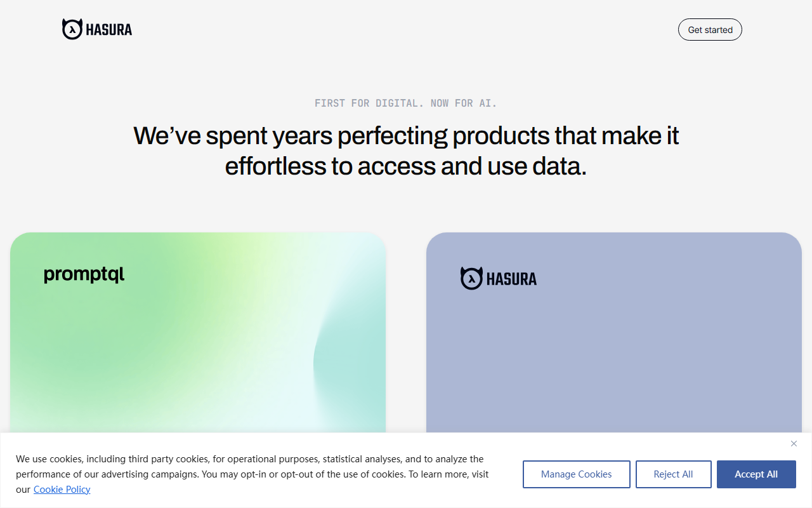
Task: Click the promptql logo on the green card
Action: click(84, 275)
